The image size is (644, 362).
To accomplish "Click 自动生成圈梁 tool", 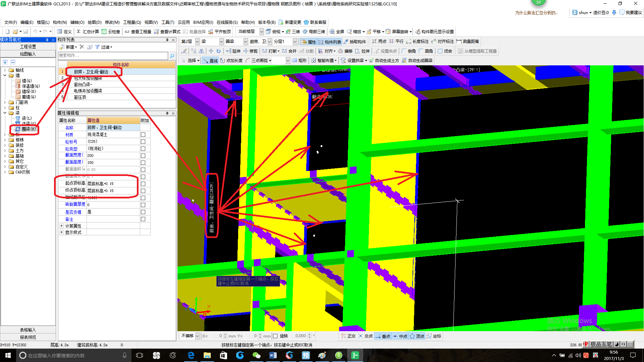I will coord(417,60).
